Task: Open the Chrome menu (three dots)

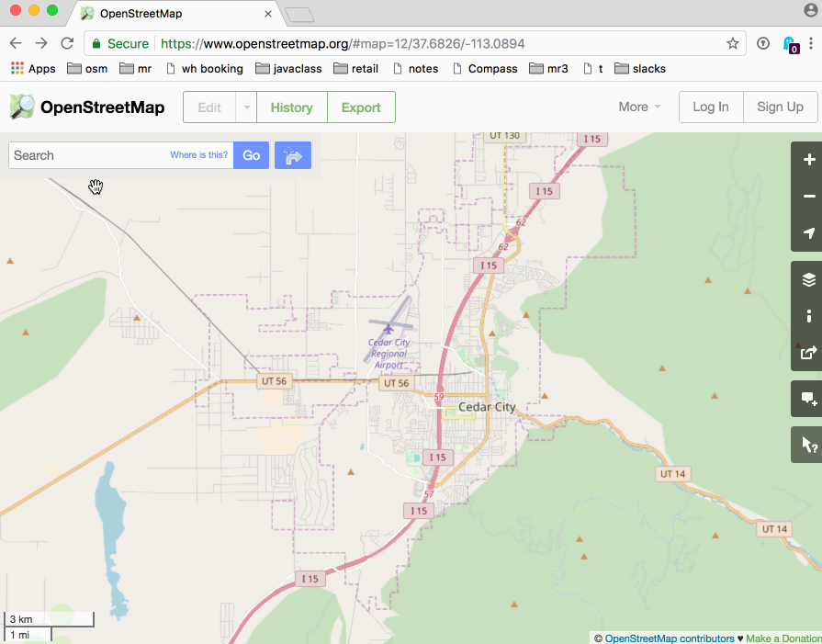Action: click(811, 43)
